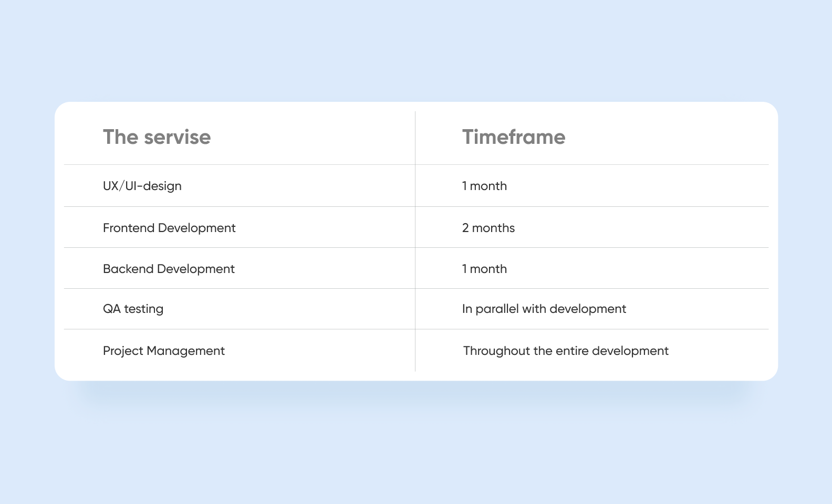Select the 'QA testing' row label

coord(133,309)
